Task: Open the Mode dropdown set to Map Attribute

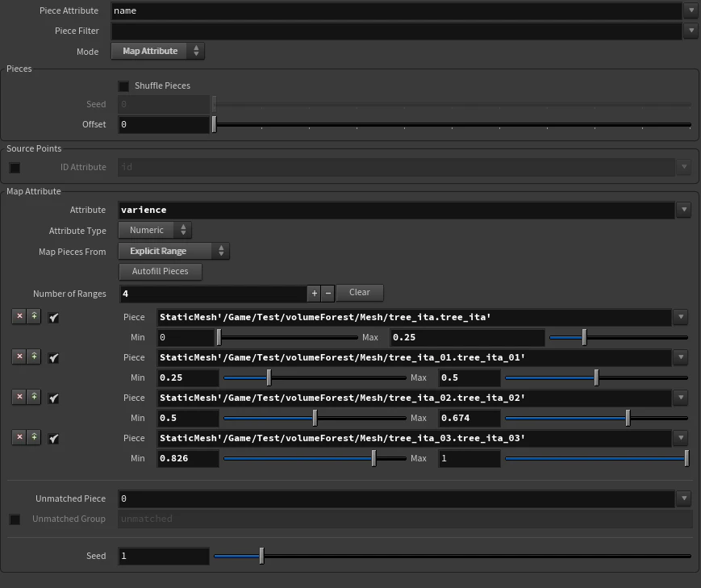Action: pos(157,51)
